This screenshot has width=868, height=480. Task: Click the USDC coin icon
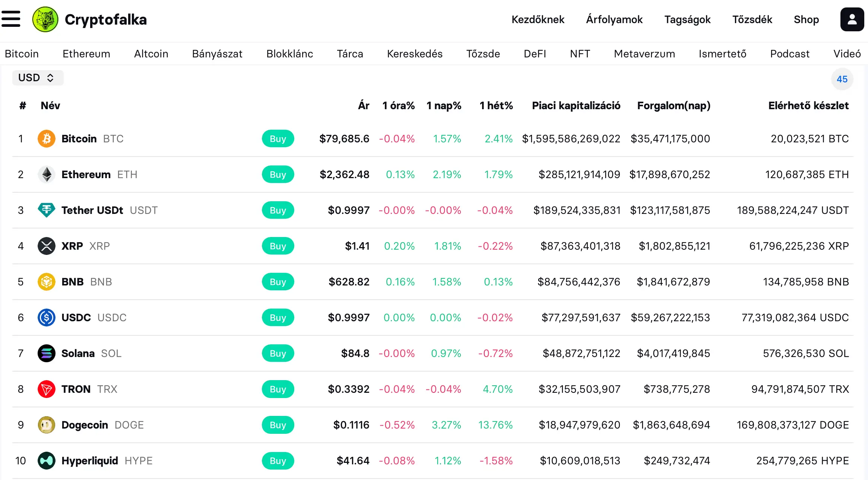[47, 318]
